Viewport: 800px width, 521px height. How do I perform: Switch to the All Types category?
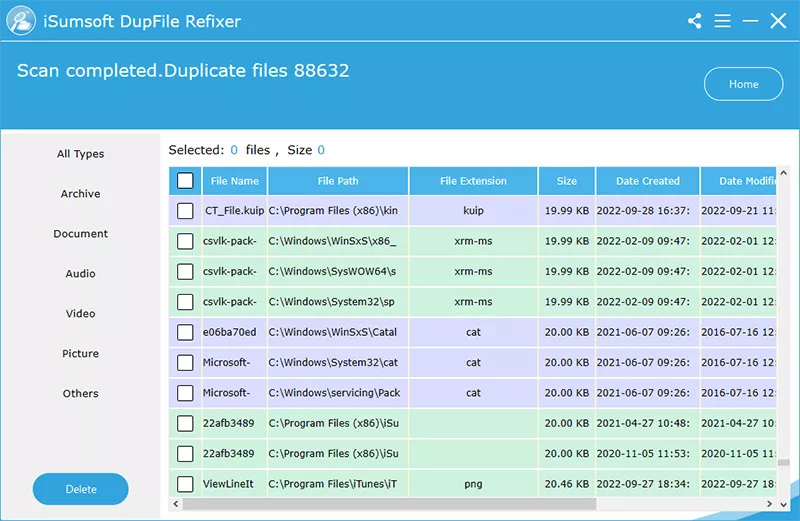(80, 154)
